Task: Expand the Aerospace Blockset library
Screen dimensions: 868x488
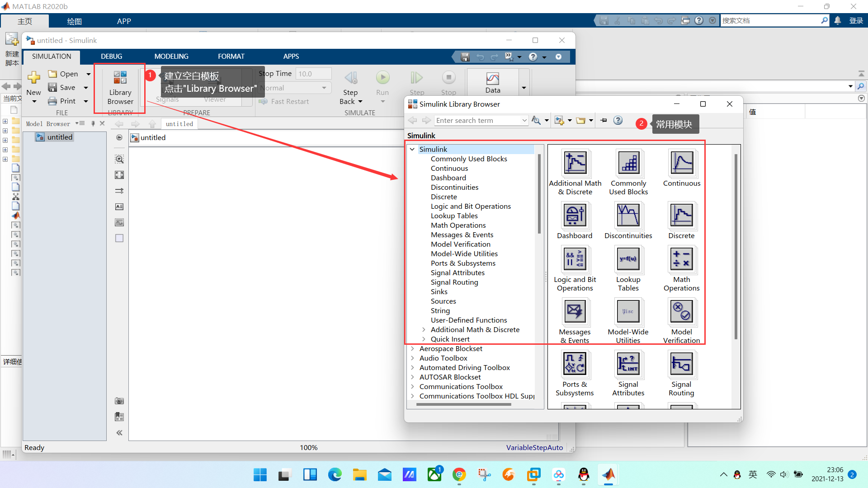Action: click(x=413, y=348)
